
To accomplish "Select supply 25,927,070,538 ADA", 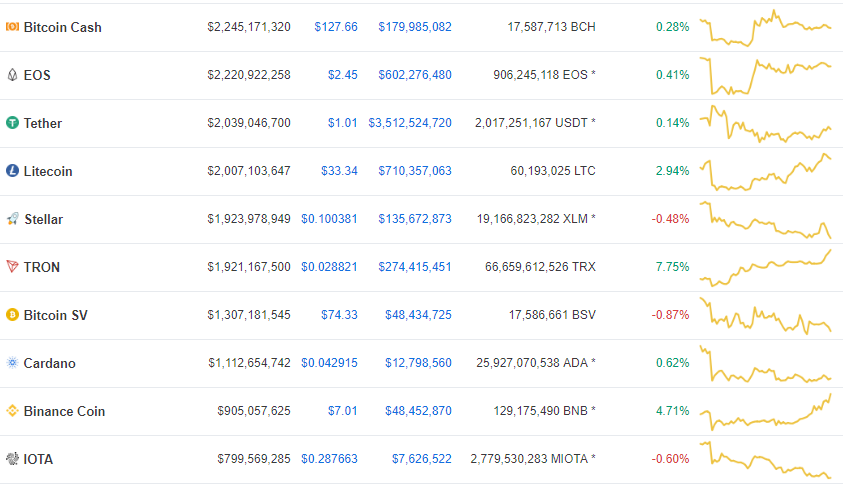I will [x=532, y=363].
